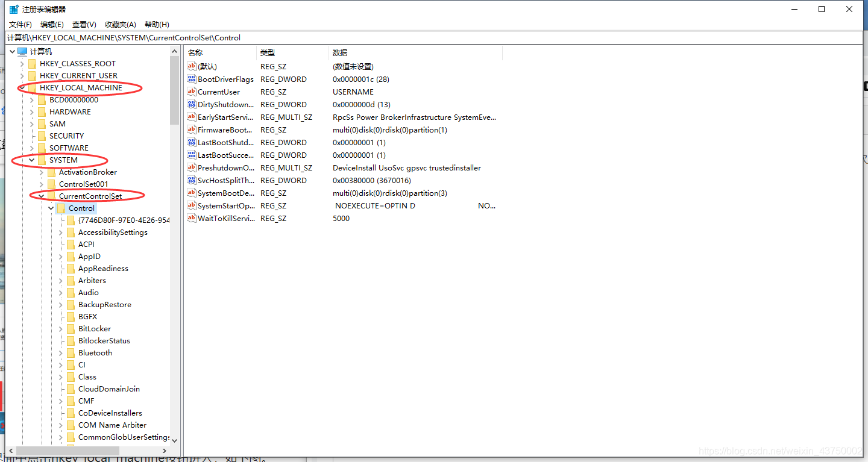Select the CloudDomainJoin tree item
The image size is (868, 462).
(109, 389)
